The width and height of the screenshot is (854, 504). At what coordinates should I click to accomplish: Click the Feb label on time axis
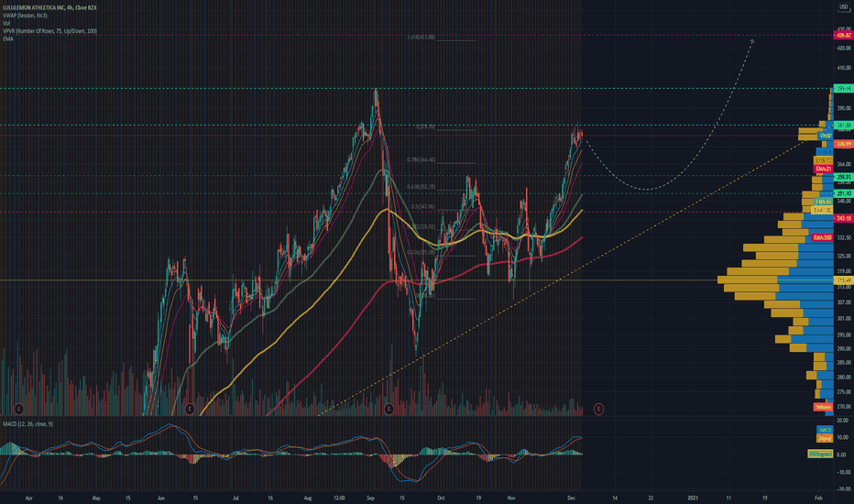[818, 498]
